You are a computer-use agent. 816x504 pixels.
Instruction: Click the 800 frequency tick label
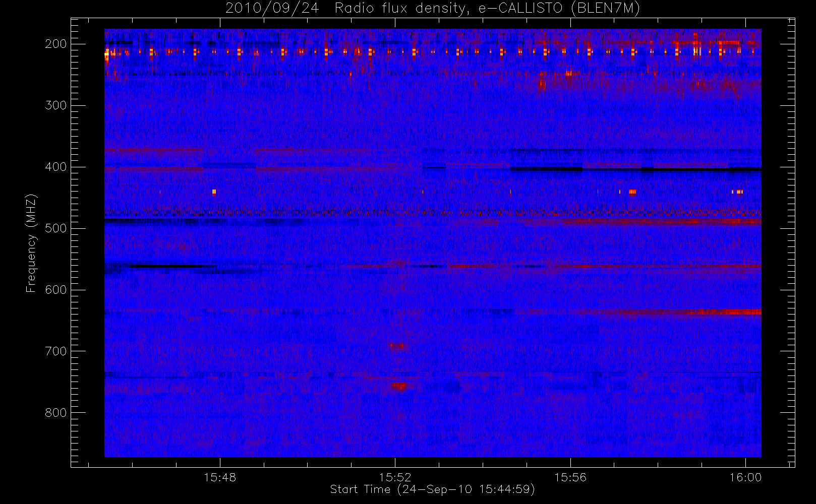[56, 413]
